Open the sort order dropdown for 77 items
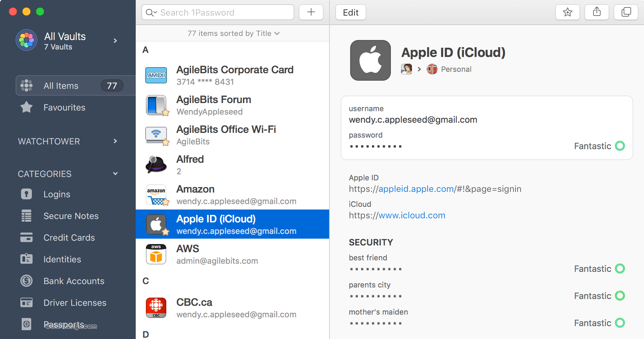 tap(277, 33)
